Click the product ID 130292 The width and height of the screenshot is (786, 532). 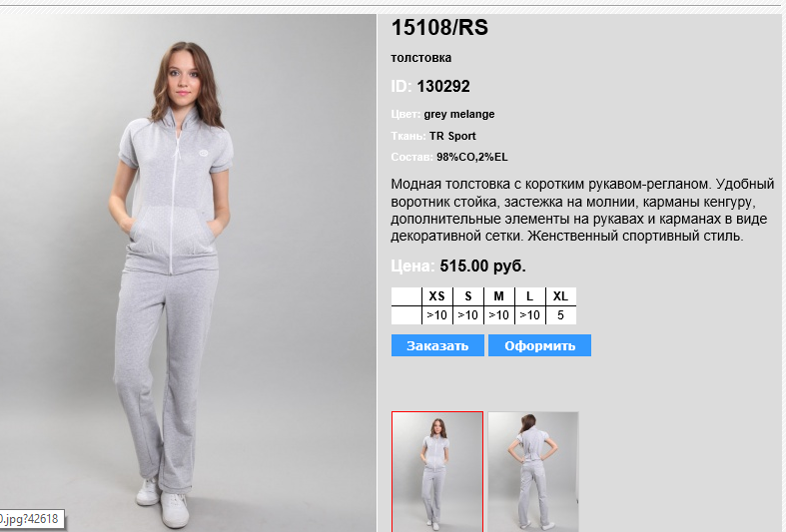[443, 86]
